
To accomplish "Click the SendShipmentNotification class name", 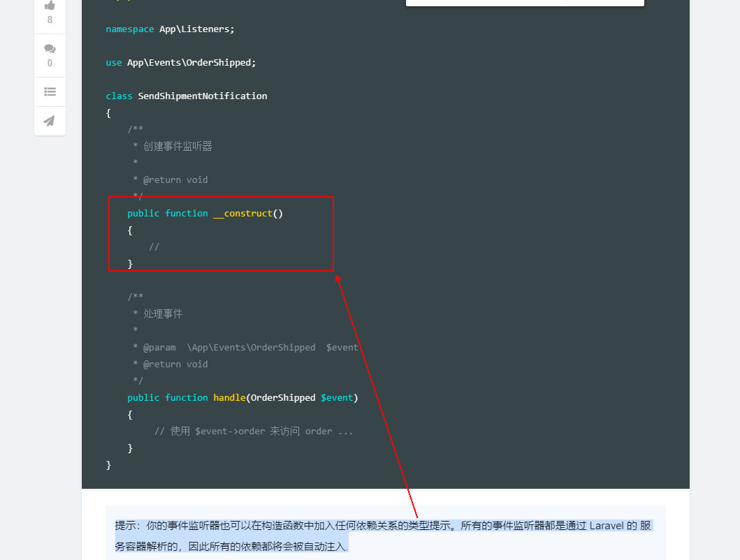I will (x=202, y=96).
